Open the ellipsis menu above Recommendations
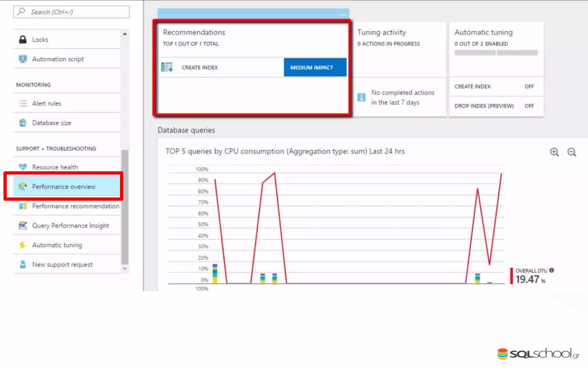 click(x=342, y=14)
